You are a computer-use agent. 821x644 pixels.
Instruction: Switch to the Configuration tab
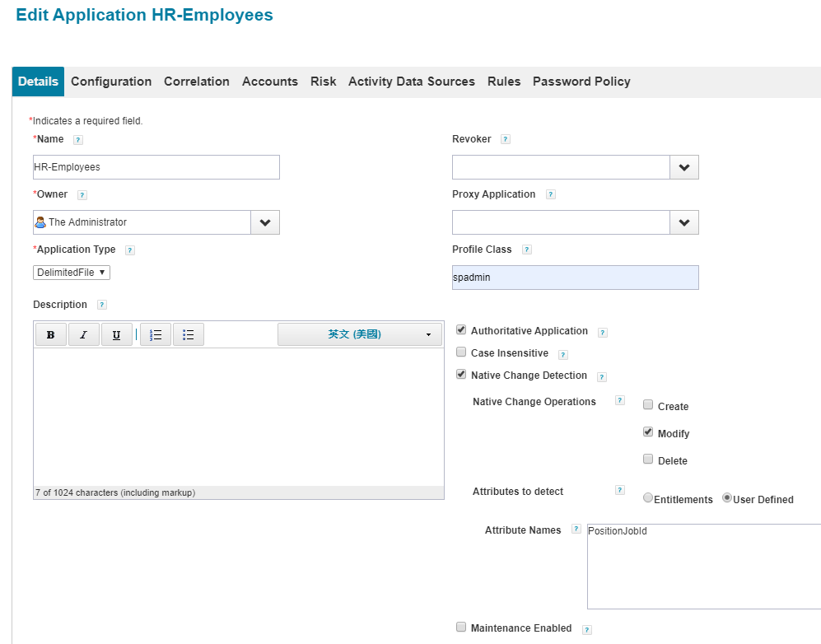click(111, 82)
